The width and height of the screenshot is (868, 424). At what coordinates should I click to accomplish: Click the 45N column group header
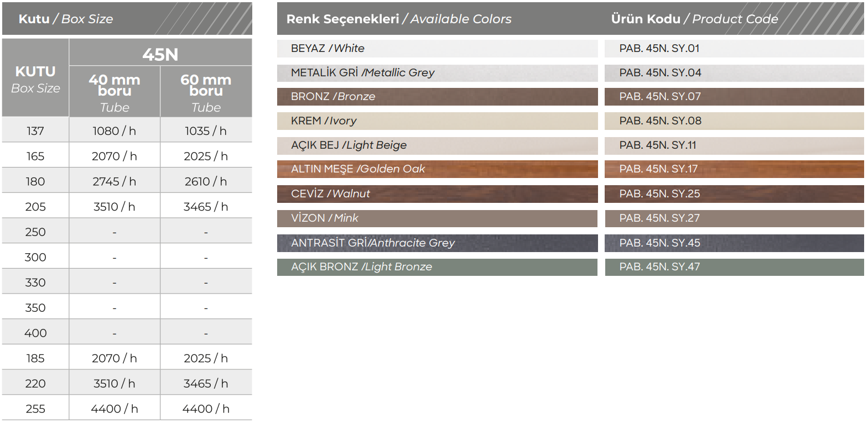click(x=160, y=54)
